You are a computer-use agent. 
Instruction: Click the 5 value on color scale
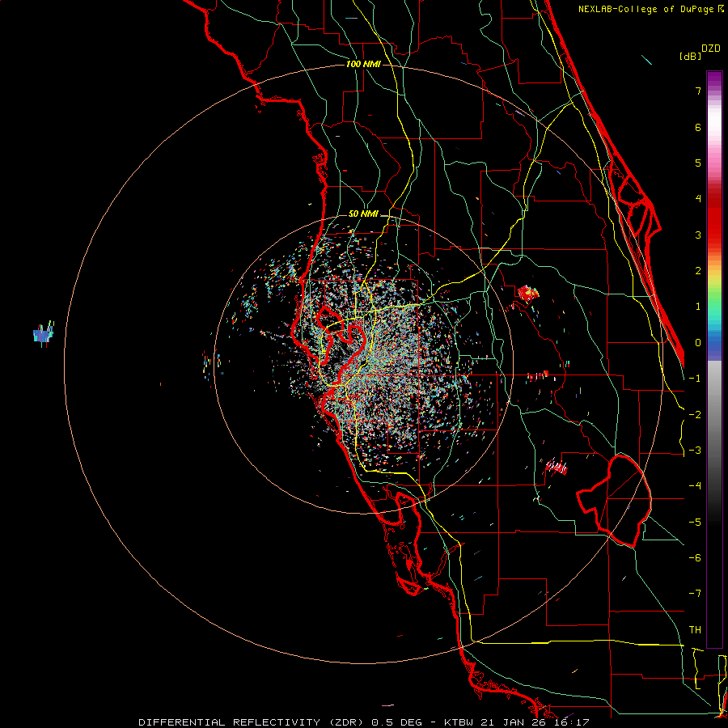pos(698,163)
